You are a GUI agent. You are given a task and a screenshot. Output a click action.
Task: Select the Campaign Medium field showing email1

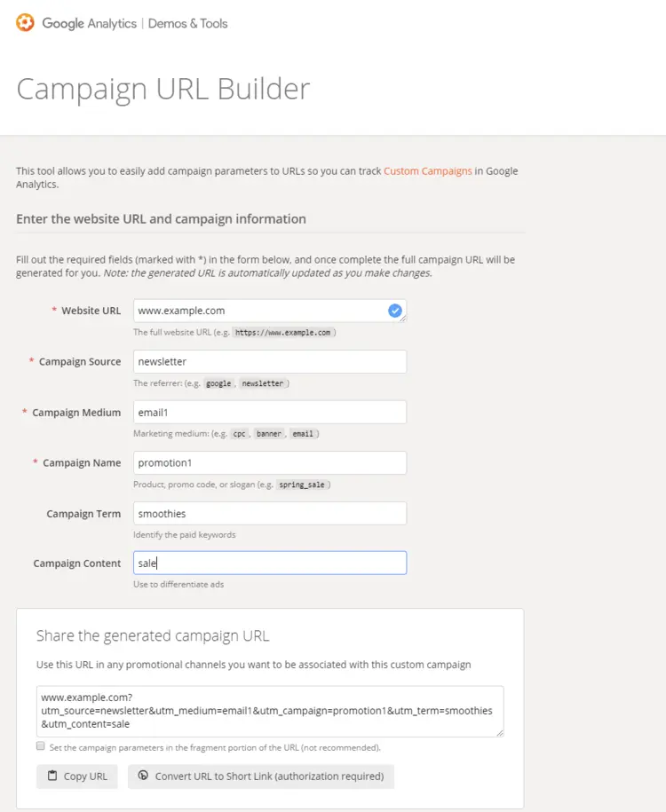point(266,412)
